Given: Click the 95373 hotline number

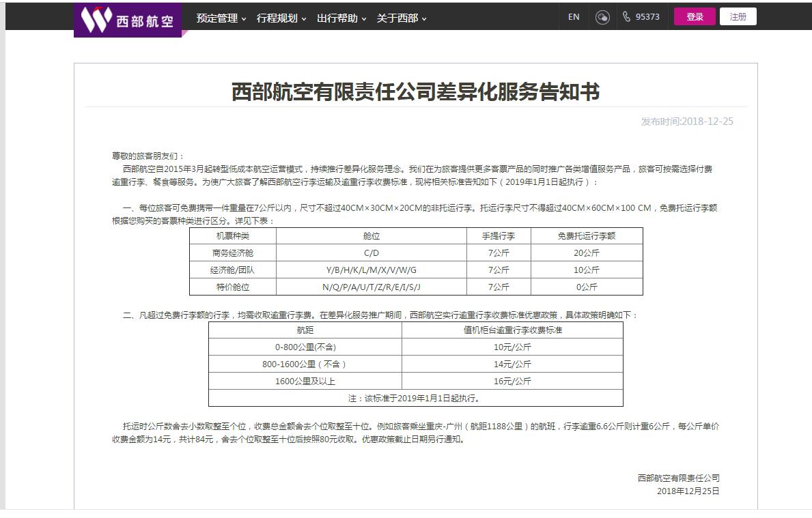Looking at the screenshot, I should 647,17.
